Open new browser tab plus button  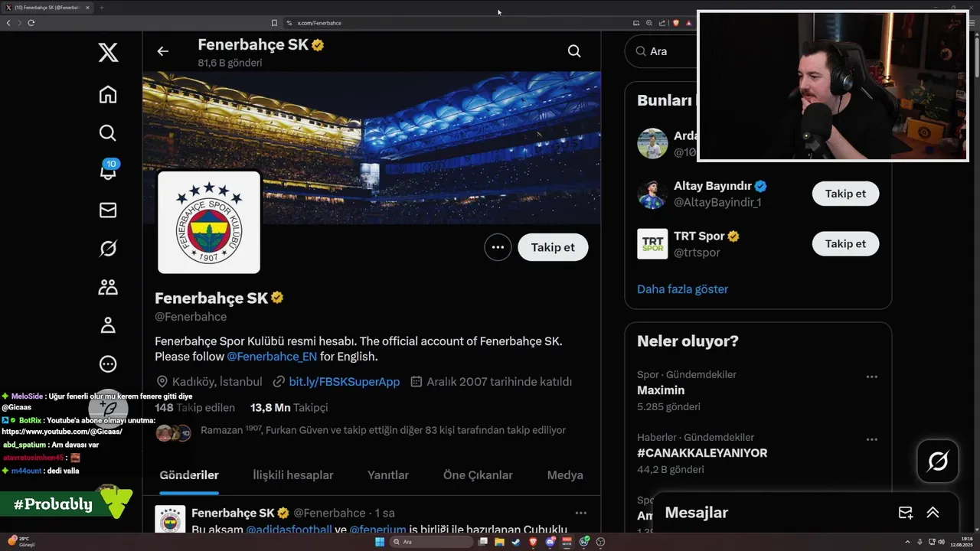point(101,8)
